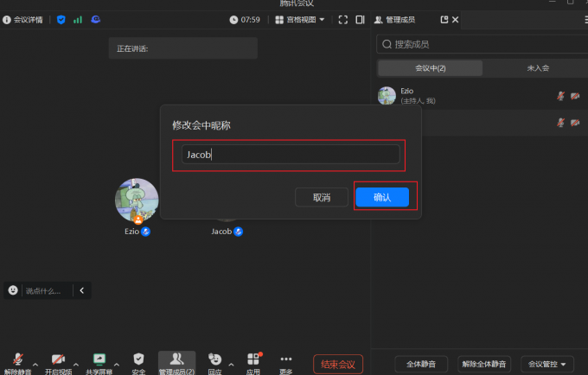This screenshot has height=375, width=588.
Task: Unmute all participants button
Action: click(483, 364)
